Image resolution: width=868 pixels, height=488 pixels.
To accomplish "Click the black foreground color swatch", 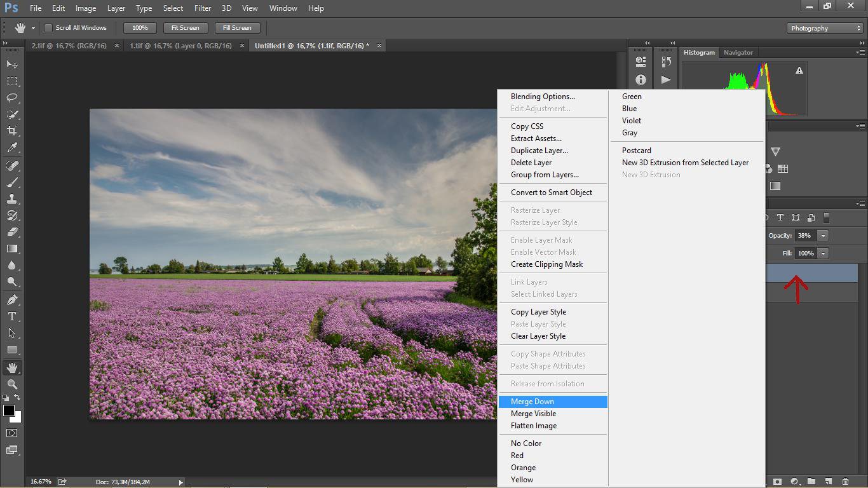I will [8, 410].
